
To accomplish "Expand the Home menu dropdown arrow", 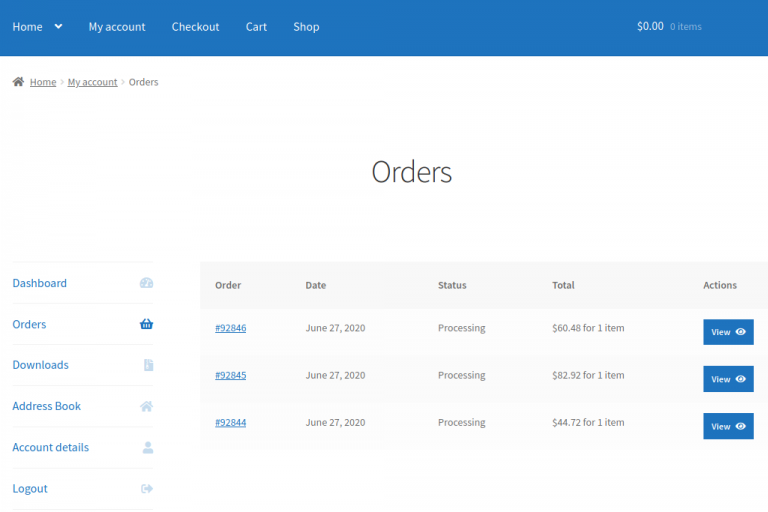I will pos(58,26).
